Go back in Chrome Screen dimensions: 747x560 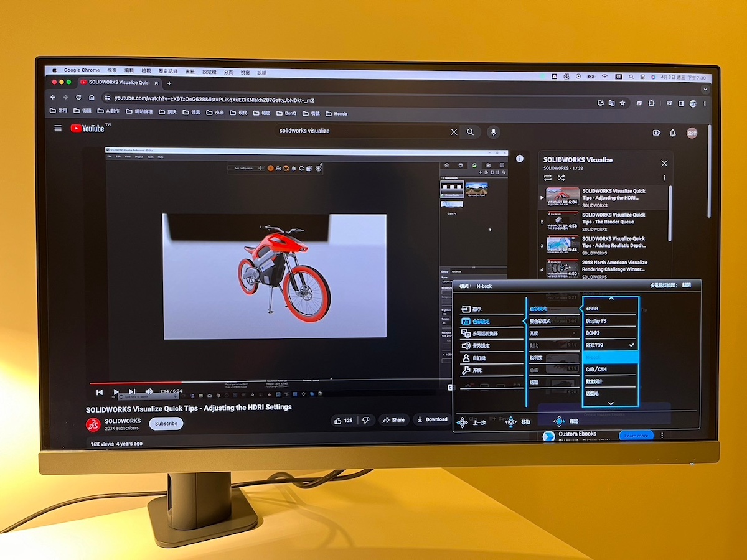click(x=54, y=98)
